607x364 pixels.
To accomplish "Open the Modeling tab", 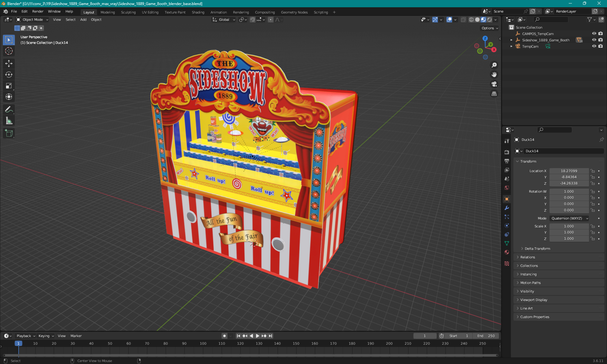I will tap(107, 12).
